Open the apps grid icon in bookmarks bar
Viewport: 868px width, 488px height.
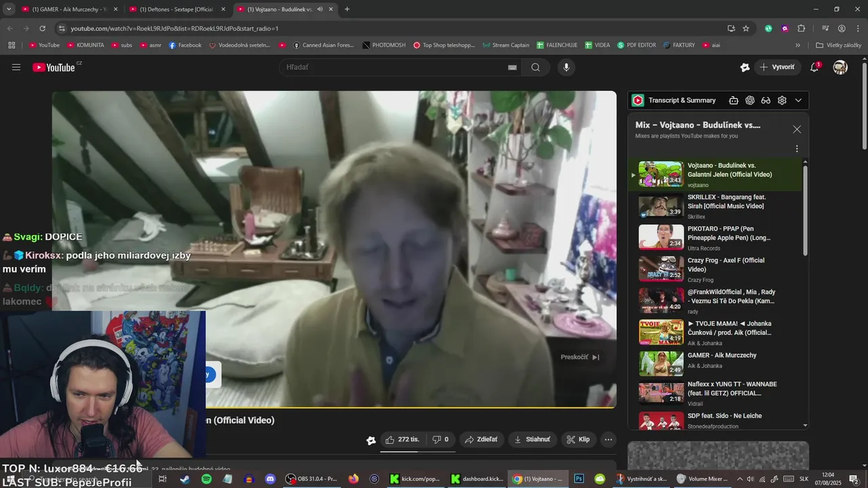tap(12, 45)
